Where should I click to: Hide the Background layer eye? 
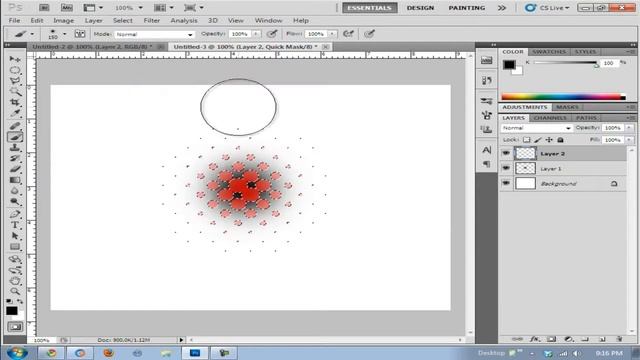click(506, 183)
